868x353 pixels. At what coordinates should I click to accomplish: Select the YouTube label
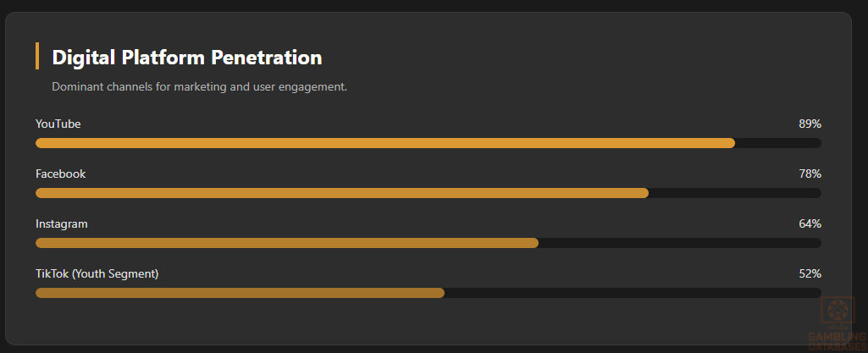(58, 124)
